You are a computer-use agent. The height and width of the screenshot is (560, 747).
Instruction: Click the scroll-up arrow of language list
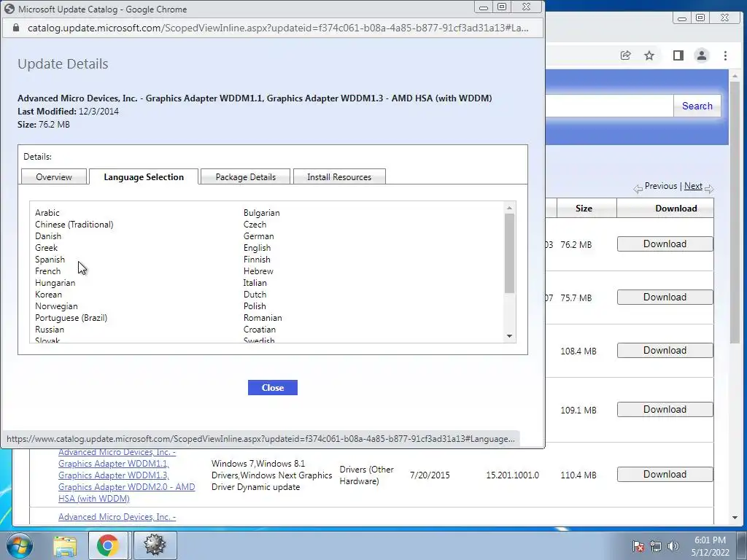pyautogui.click(x=509, y=208)
